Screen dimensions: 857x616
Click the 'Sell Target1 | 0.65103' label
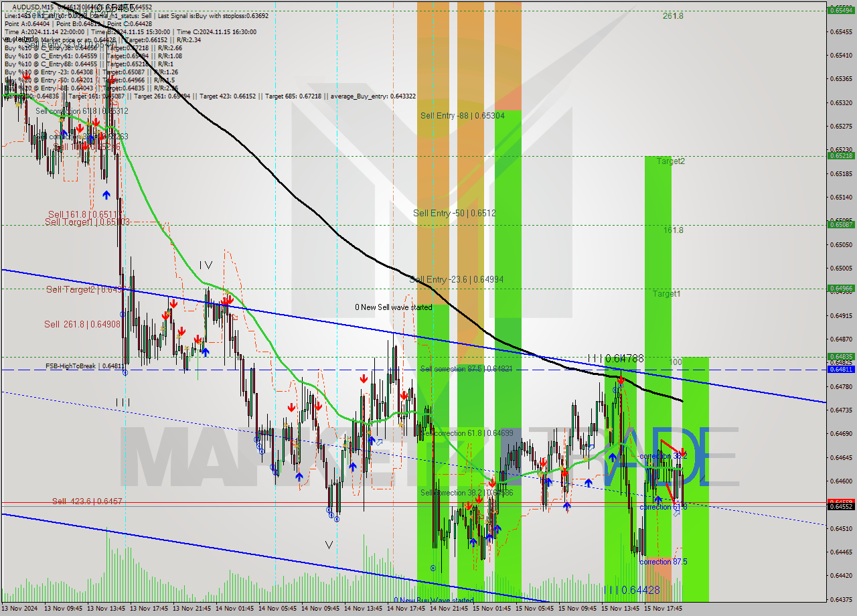(88, 221)
